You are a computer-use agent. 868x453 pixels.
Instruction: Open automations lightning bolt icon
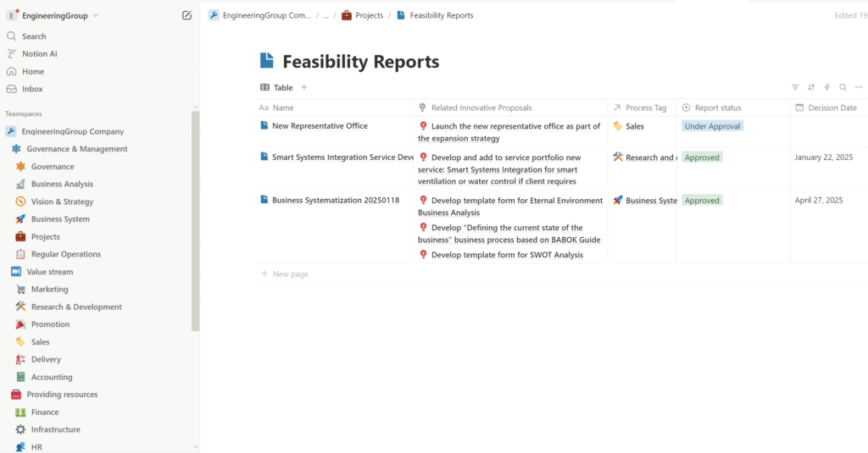(x=826, y=87)
